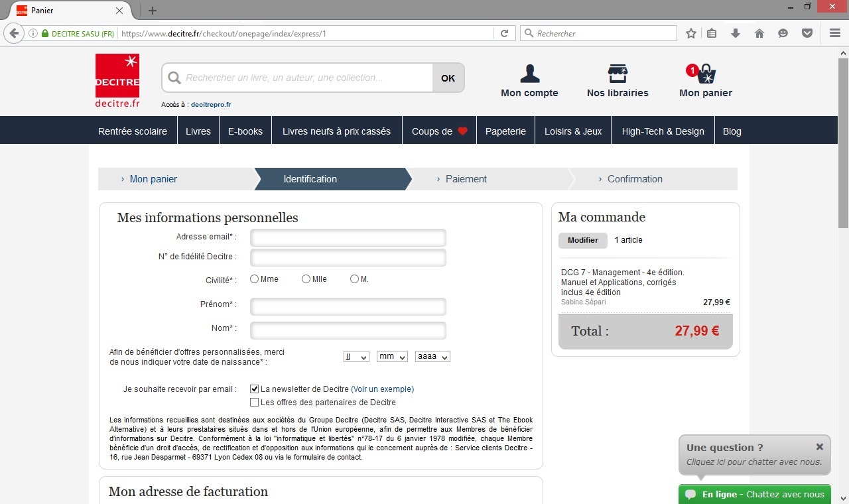
Task: Open the mm month dropdown
Action: click(x=392, y=357)
